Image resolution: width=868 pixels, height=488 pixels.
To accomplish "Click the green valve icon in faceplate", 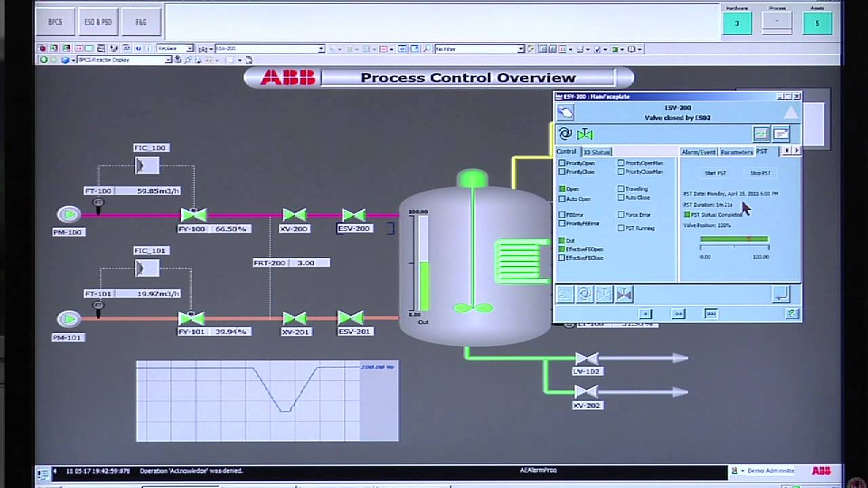I will (585, 134).
